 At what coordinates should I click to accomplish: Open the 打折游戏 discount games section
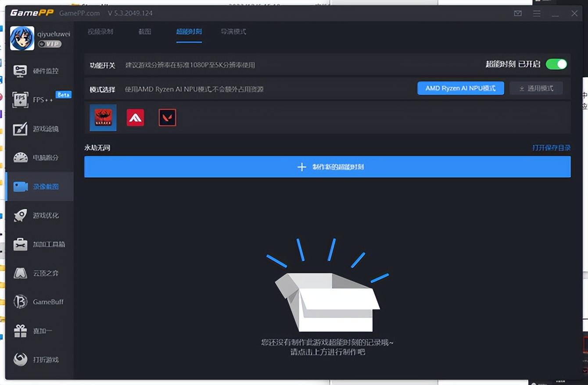(x=39, y=360)
